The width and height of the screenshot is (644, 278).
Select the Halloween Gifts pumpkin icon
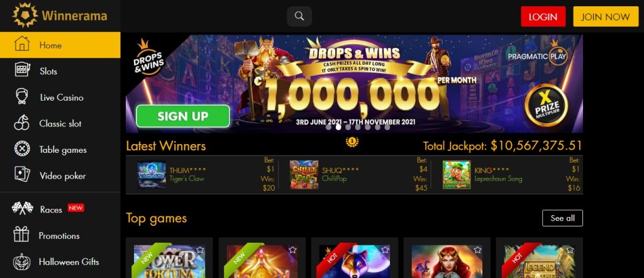(x=21, y=262)
